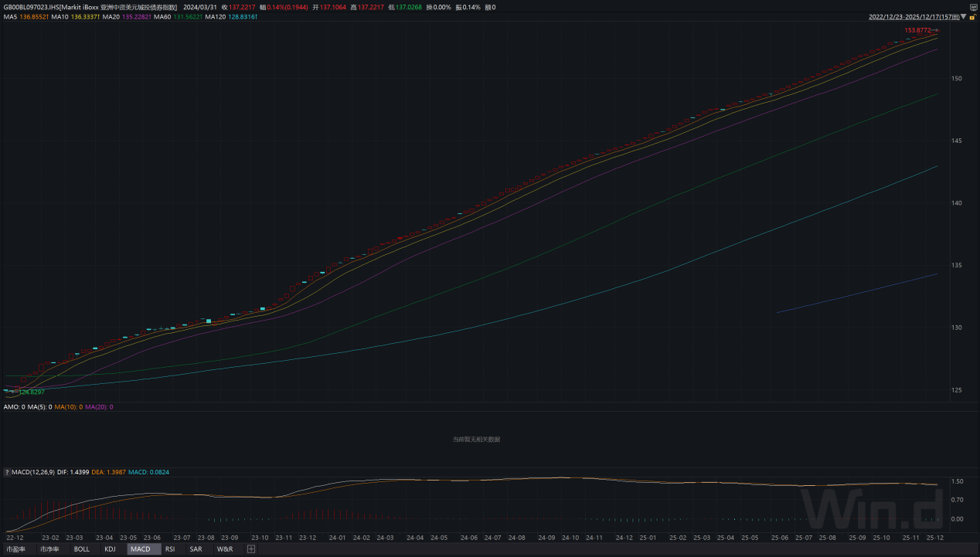Viewport: 980px width, 557px height.
Task: Click the 124.8297 low price marker
Action: point(32,392)
